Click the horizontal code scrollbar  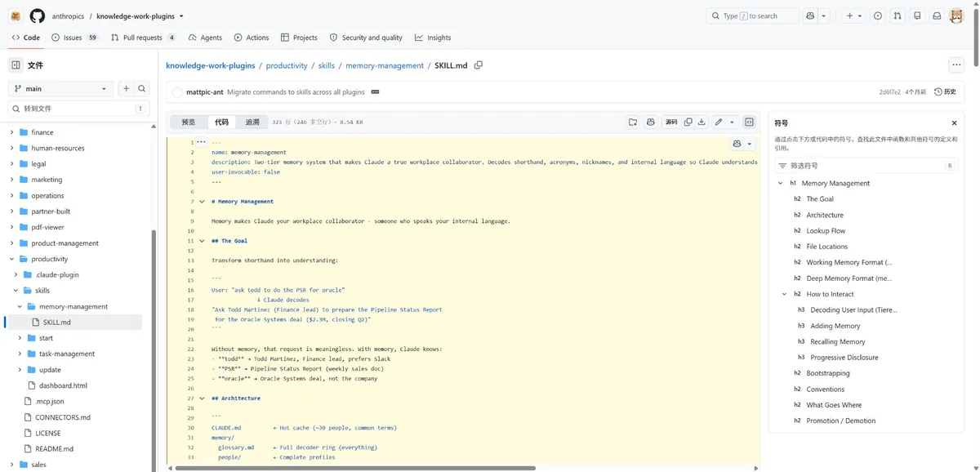click(354, 468)
